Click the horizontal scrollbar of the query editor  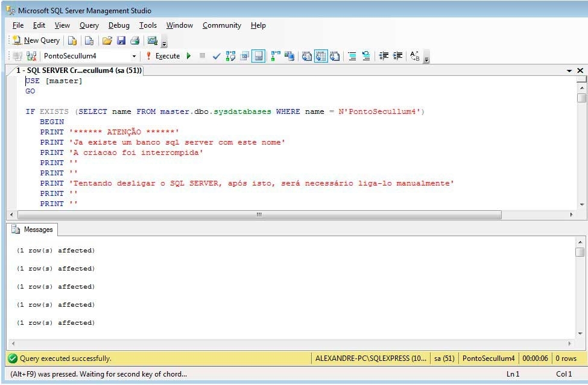pyautogui.click(x=259, y=214)
